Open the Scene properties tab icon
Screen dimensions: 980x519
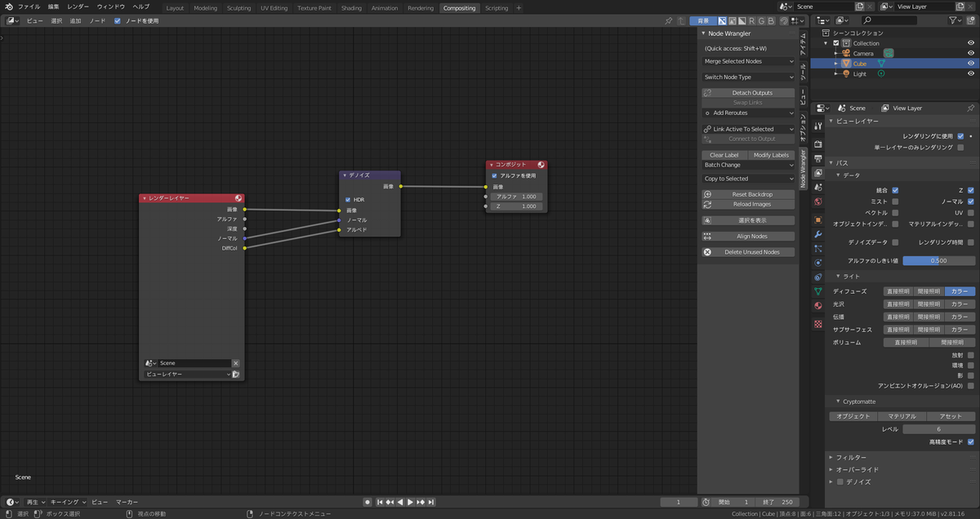coord(818,187)
